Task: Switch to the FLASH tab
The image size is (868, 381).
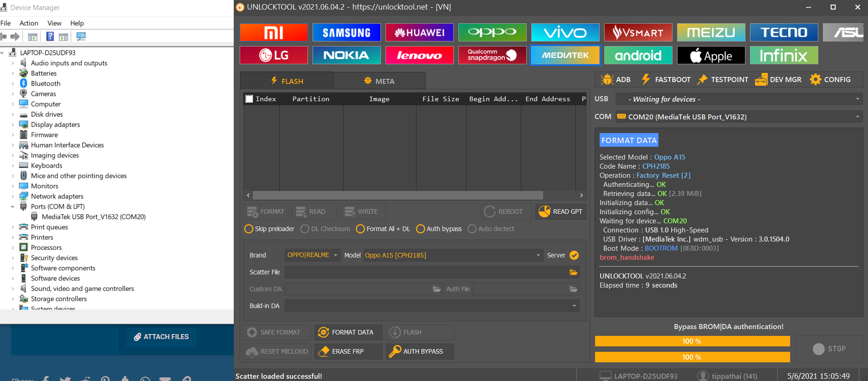Action: coord(287,81)
